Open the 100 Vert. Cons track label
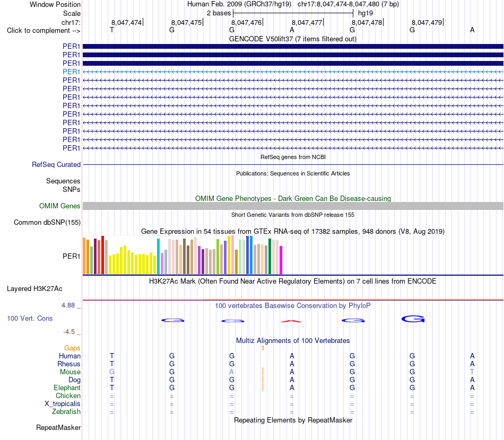The width and height of the screenshot is (504, 440). pyautogui.click(x=30, y=318)
